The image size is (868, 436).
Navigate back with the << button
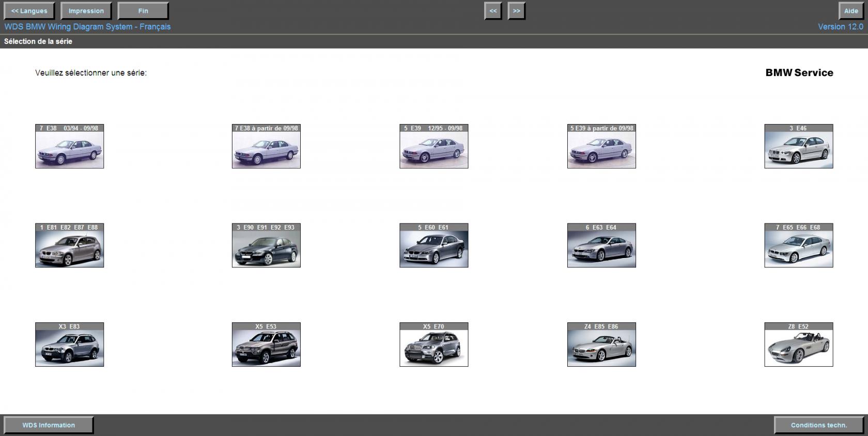point(493,11)
